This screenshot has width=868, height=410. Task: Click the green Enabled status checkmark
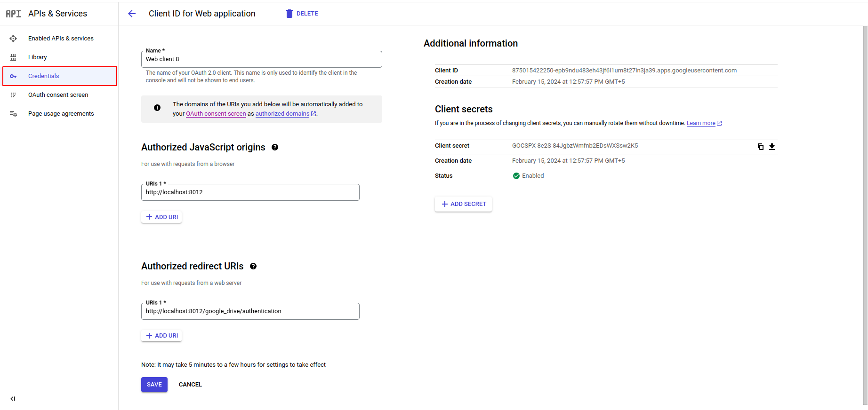516,176
